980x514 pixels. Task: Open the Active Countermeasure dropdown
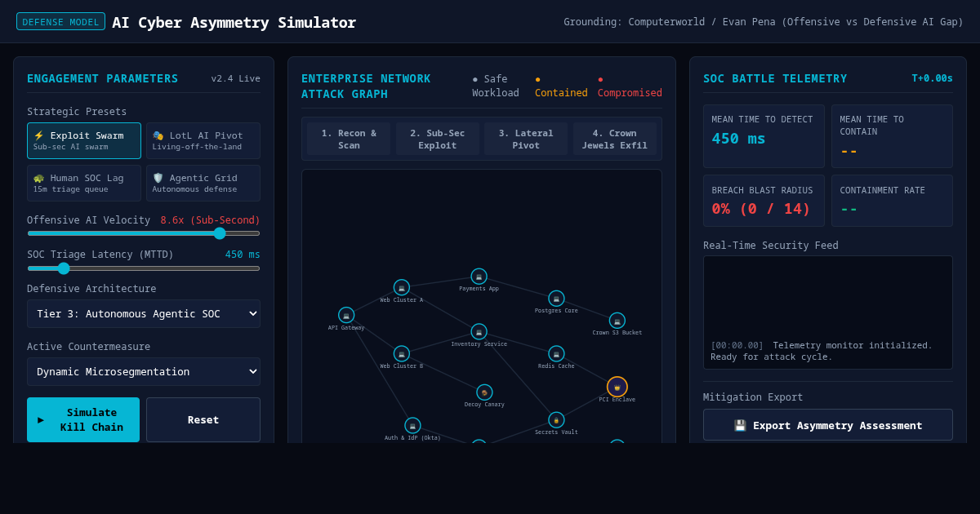(144, 371)
